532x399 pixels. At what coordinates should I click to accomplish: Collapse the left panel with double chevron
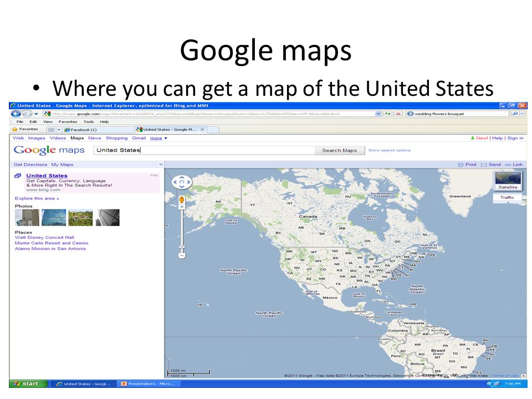click(x=161, y=165)
